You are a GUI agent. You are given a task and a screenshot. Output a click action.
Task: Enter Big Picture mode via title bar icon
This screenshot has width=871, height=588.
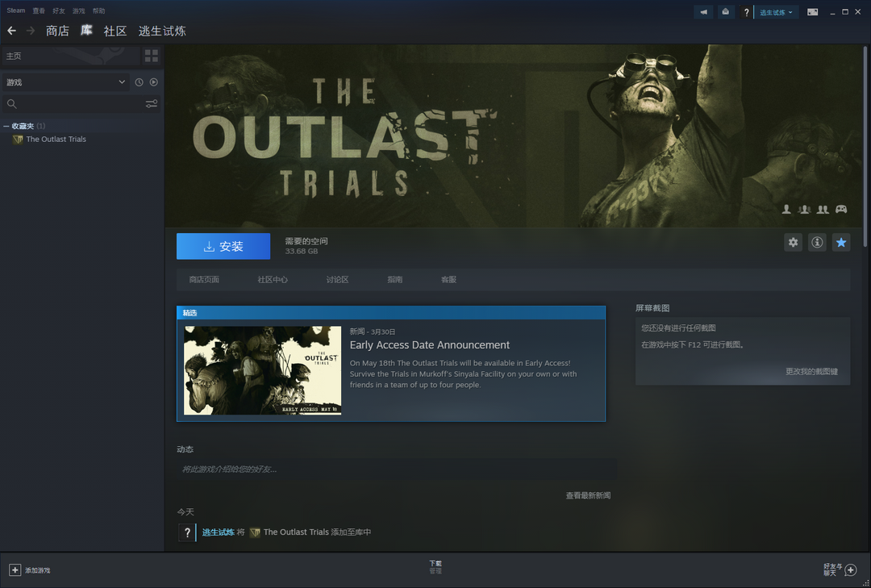(813, 12)
